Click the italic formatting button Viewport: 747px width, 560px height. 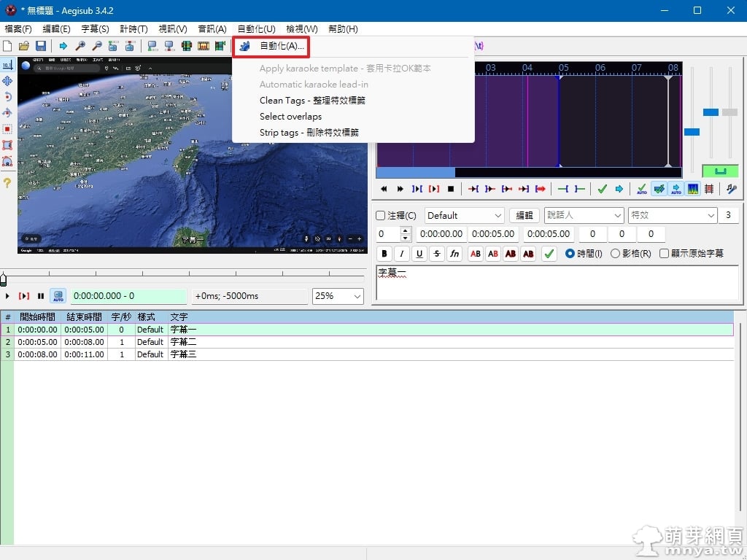click(402, 254)
